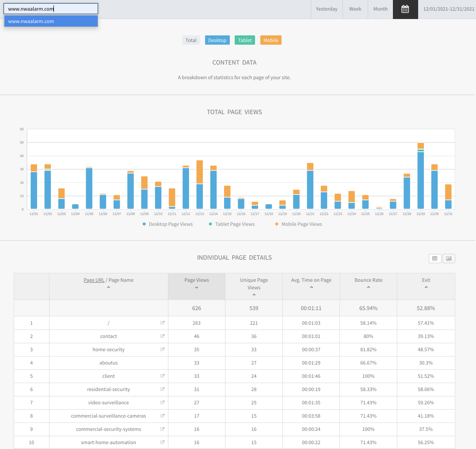Sort table by Bounce Rate column

point(368,283)
